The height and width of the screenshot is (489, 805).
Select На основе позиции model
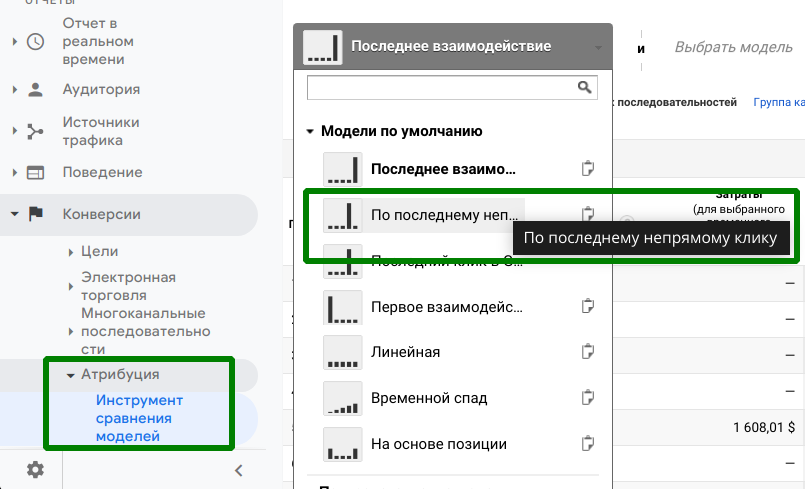coord(438,443)
